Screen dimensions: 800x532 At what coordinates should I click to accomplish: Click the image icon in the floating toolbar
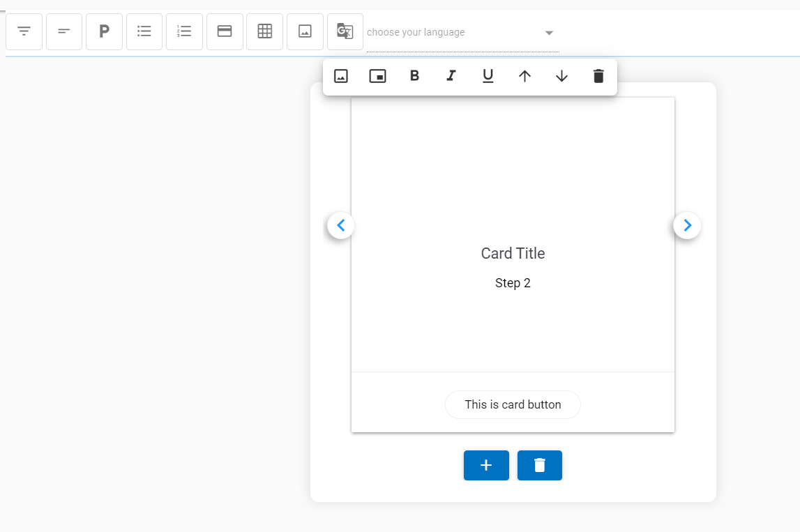[x=340, y=76]
